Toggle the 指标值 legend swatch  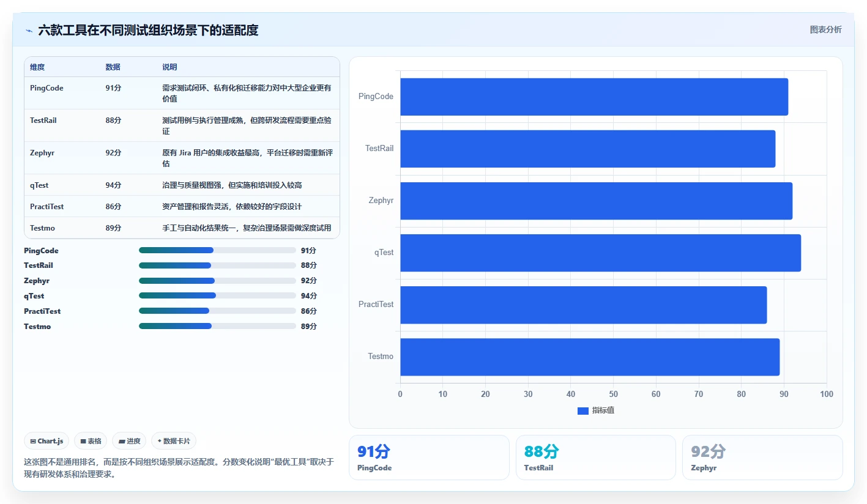(582, 410)
